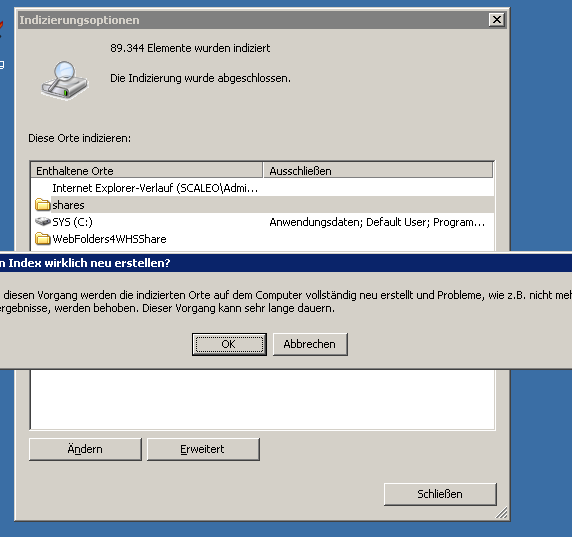
Task: Select Internet Explorer-Verlauf list entry
Action: tap(155, 188)
